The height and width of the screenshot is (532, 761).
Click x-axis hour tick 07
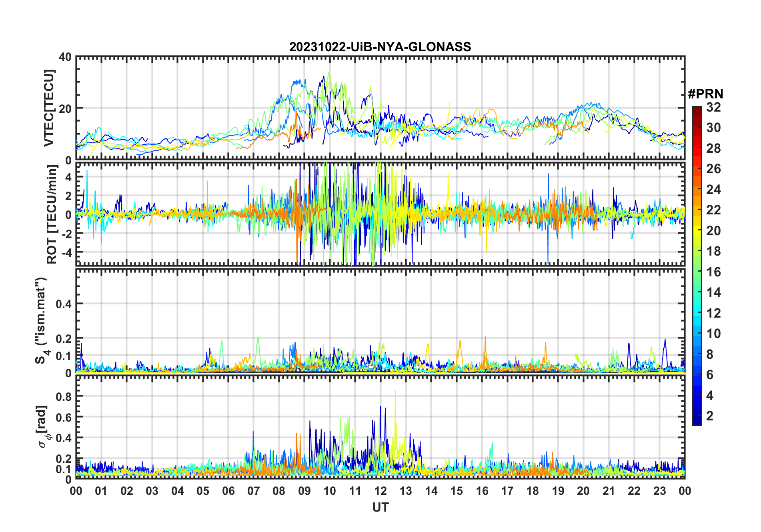254,491
